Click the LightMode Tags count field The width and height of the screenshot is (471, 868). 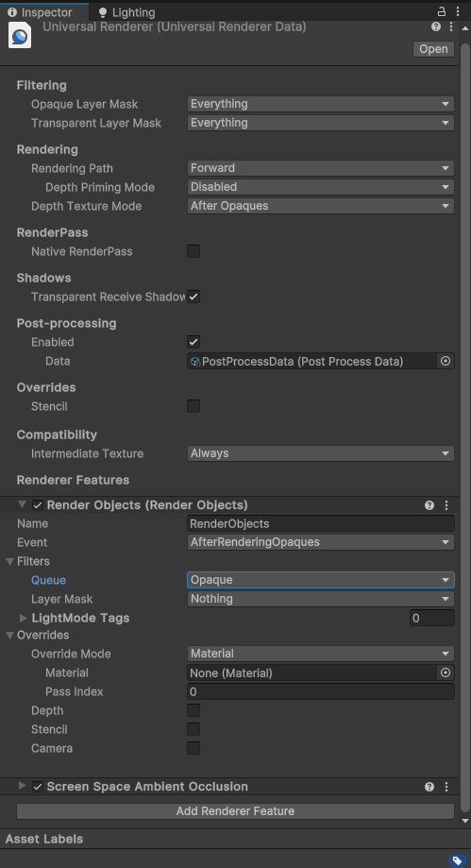(431, 618)
